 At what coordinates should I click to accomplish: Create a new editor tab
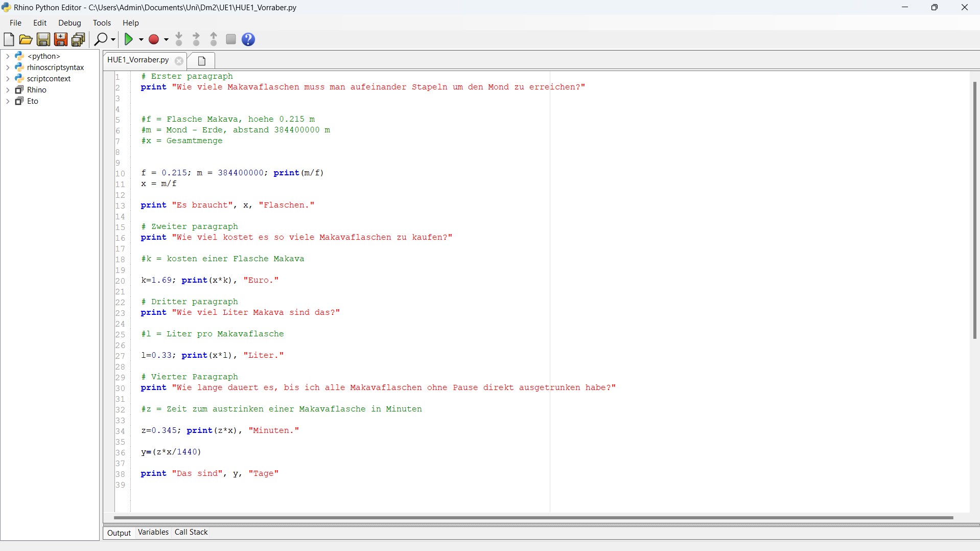point(201,60)
